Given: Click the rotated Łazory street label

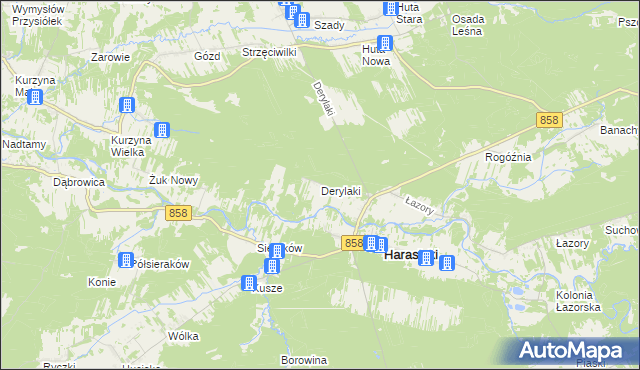Looking at the screenshot, I should click(x=420, y=205).
